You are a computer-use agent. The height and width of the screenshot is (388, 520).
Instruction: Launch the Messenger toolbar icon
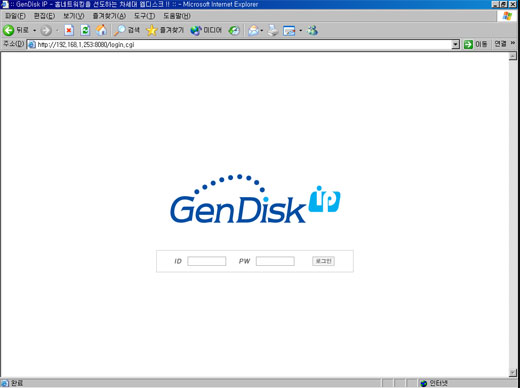pos(313,30)
